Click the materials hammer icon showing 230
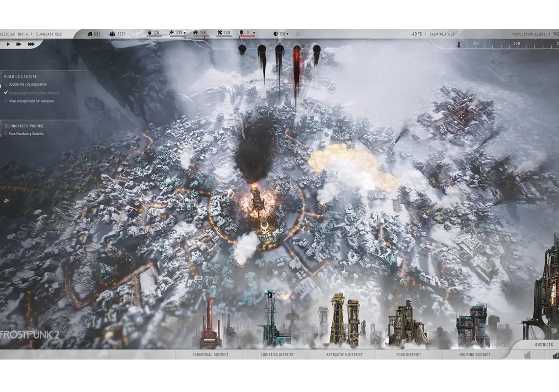The width and height of the screenshot is (559, 392). point(220,33)
